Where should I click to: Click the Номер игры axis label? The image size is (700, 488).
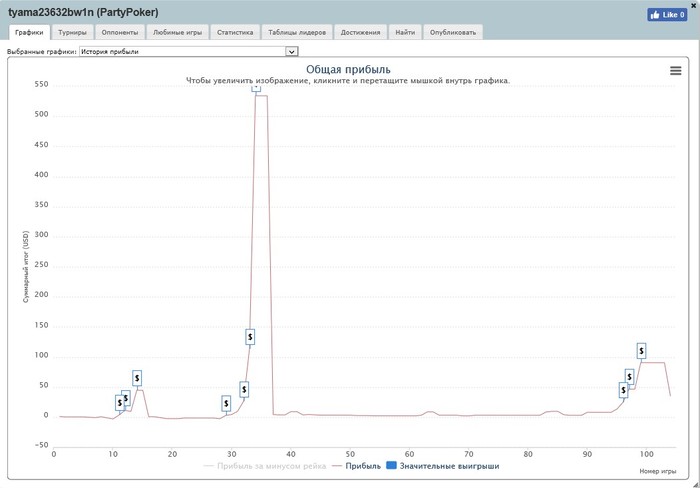(658, 471)
